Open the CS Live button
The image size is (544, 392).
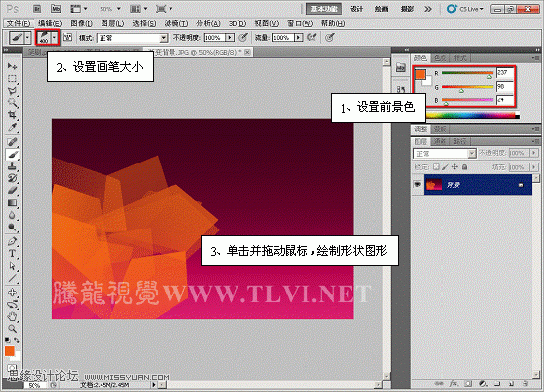click(x=465, y=9)
